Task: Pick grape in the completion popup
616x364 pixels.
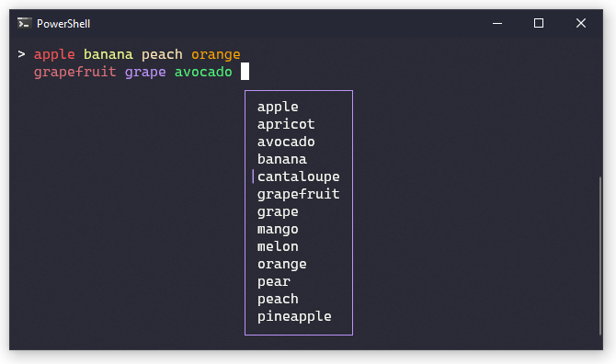Action: (x=278, y=211)
